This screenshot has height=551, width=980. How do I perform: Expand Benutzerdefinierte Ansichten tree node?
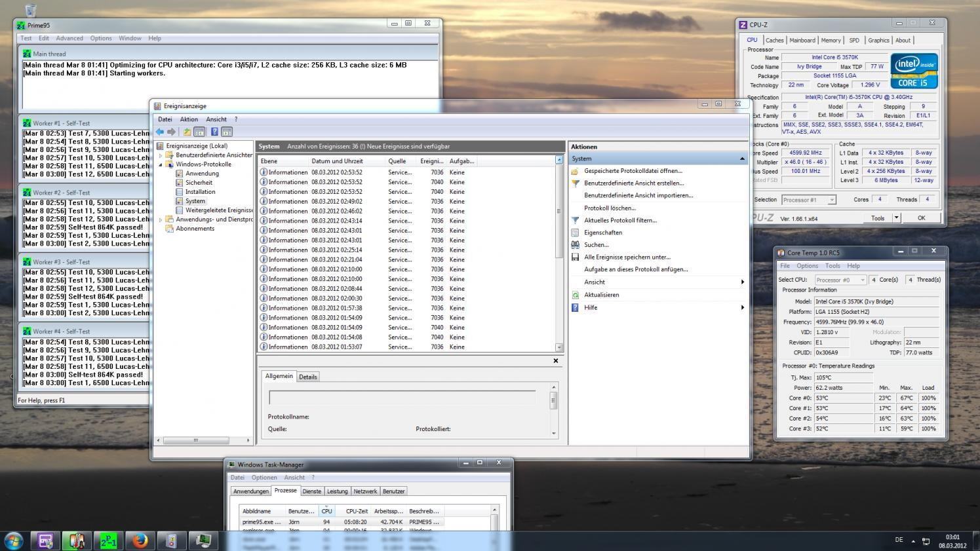point(161,155)
